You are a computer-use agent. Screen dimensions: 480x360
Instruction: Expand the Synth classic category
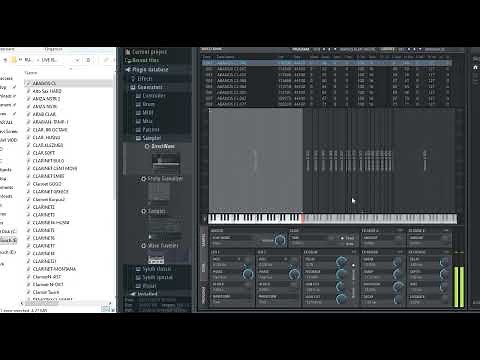157,269
